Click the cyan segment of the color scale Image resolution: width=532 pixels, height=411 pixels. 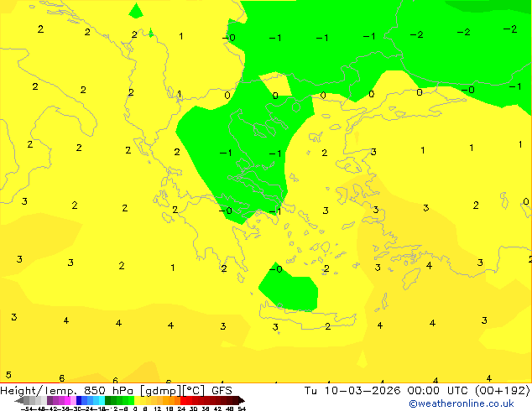coord(102,400)
